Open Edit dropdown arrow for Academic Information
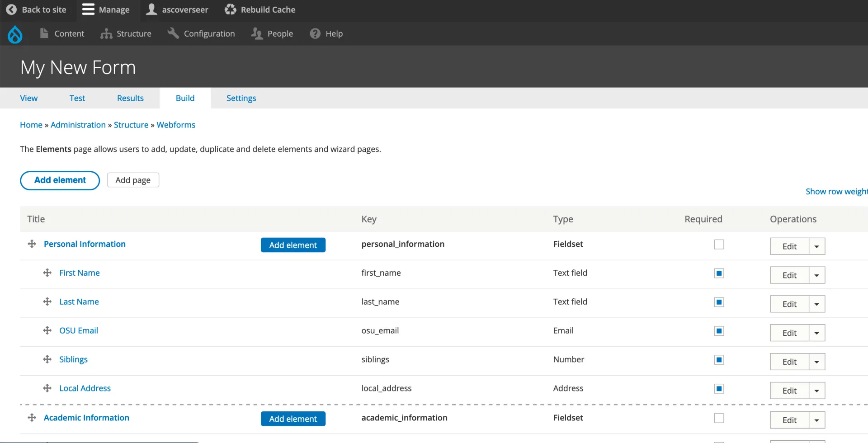The height and width of the screenshot is (443, 868). (x=817, y=420)
